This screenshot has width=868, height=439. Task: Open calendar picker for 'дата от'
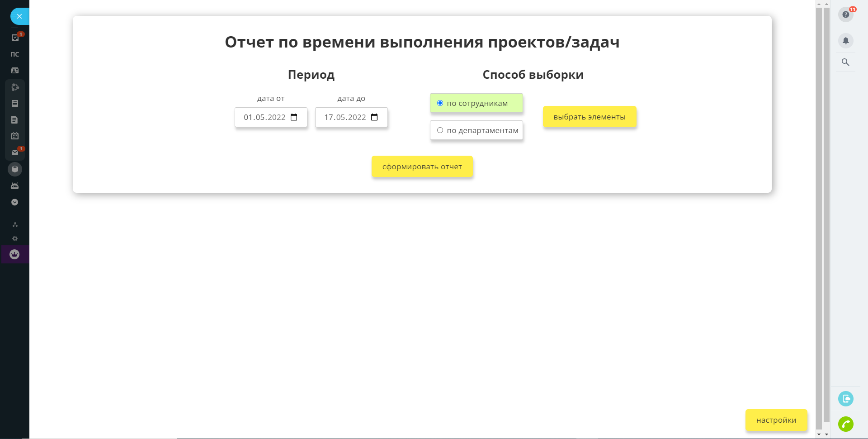[x=294, y=117]
